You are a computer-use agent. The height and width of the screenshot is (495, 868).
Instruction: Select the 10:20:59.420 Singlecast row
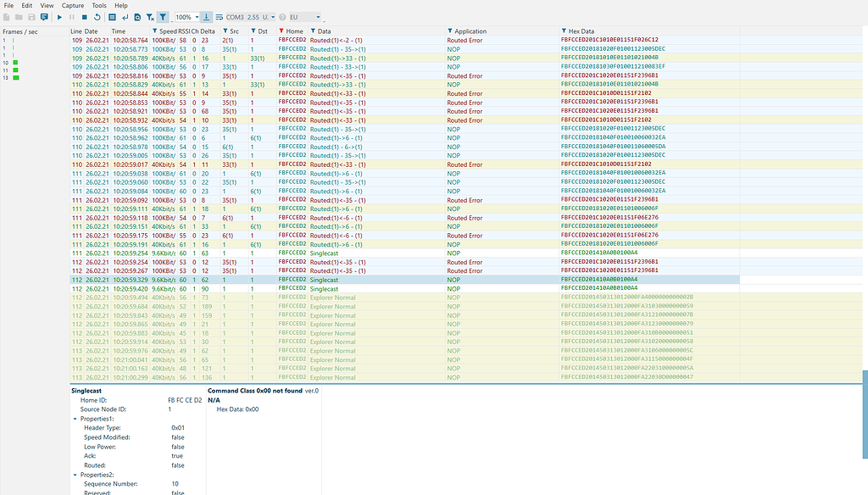pos(339,288)
